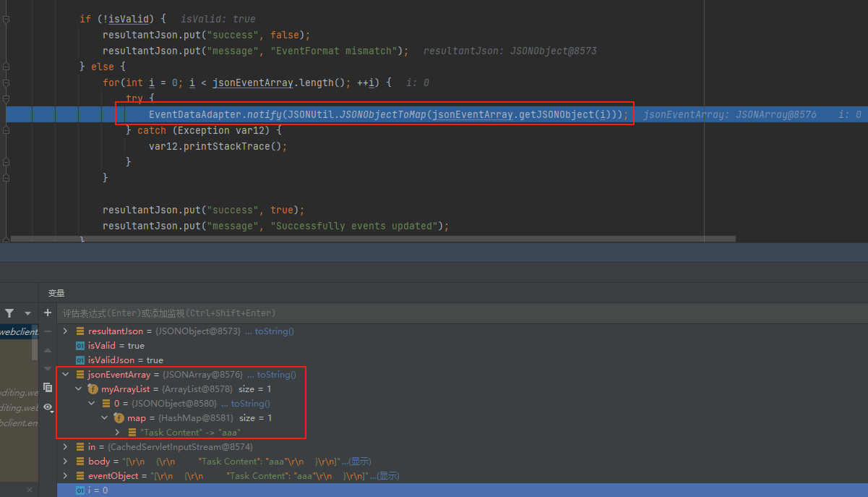Move watch down with the down arrow
The height and width of the screenshot is (497, 868).
coord(48,368)
